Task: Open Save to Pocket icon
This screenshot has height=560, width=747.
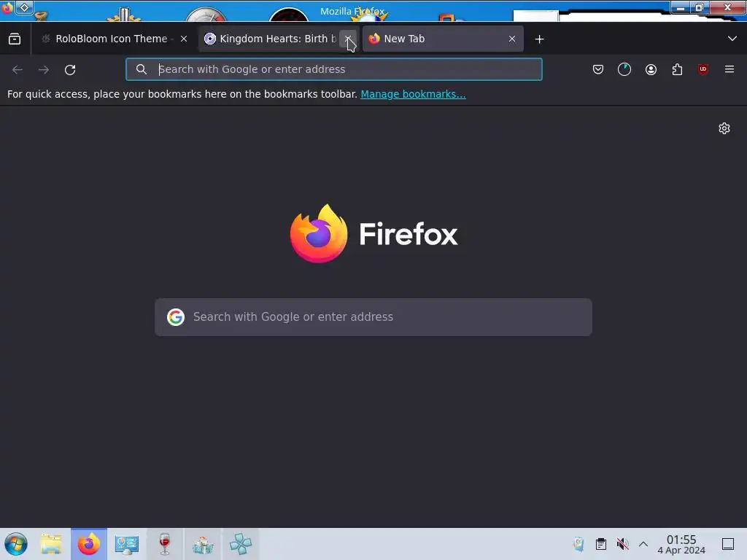Action: tap(598, 69)
